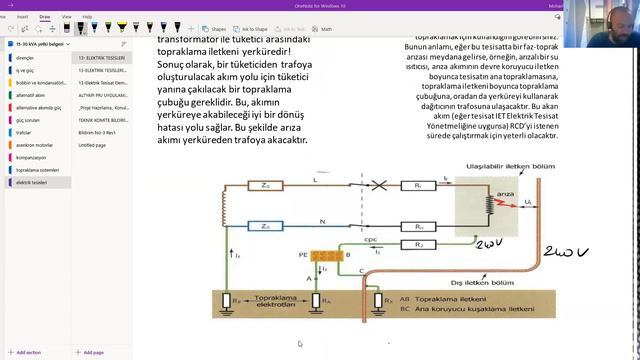This screenshot has height=360, width=640.
Task: Select the elektrik tesisleri section
Action: click(x=39, y=182)
